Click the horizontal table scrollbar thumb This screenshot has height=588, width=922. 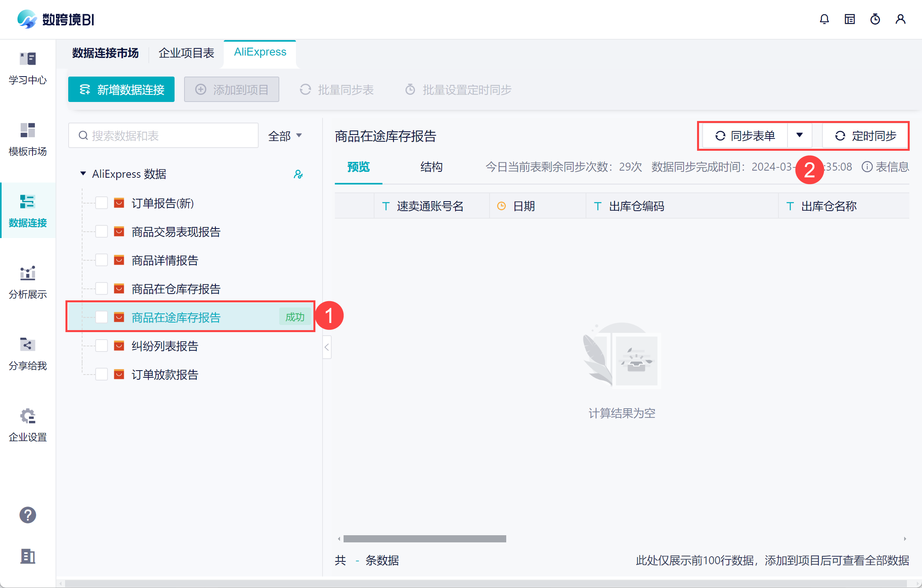[x=425, y=539]
